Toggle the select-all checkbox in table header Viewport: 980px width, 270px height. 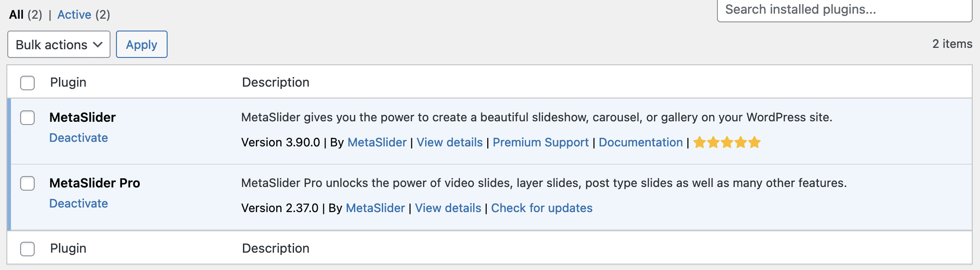pyautogui.click(x=27, y=83)
